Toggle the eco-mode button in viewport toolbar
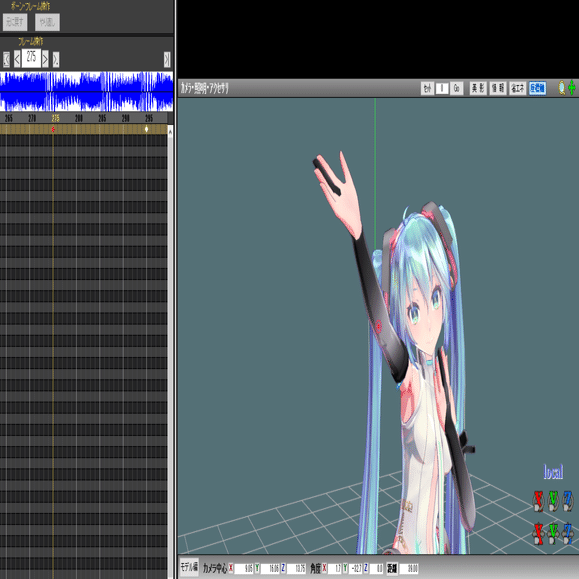 pyautogui.click(x=517, y=88)
